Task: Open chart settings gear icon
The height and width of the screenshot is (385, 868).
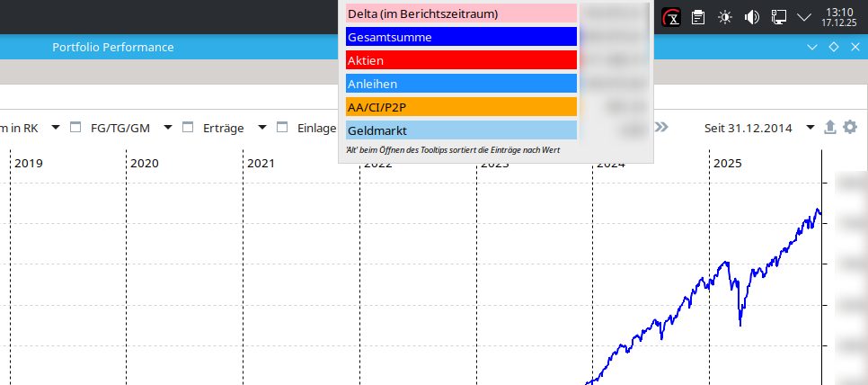Action: 850,128
